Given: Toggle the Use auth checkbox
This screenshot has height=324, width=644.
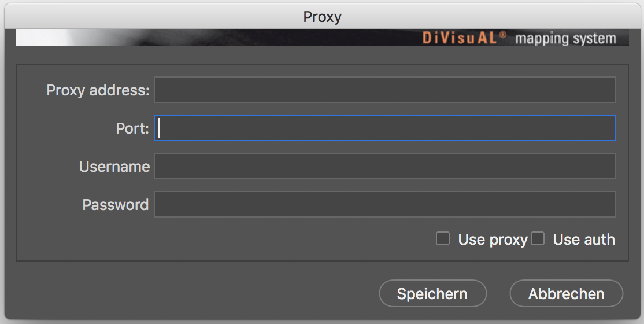Looking at the screenshot, I should click(538, 238).
